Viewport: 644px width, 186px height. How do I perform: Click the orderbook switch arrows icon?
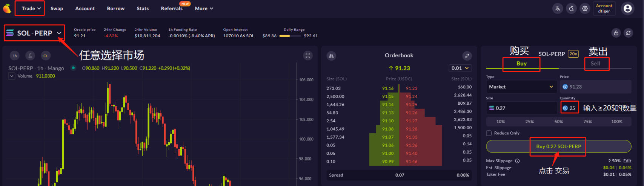click(x=467, y=56)
